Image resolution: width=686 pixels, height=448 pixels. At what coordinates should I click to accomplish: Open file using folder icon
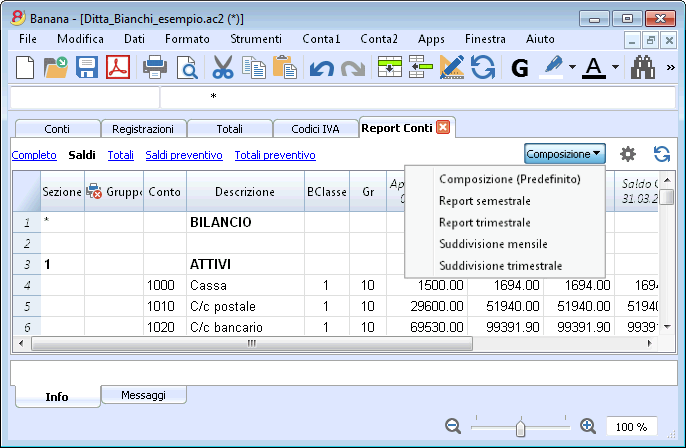56,68
